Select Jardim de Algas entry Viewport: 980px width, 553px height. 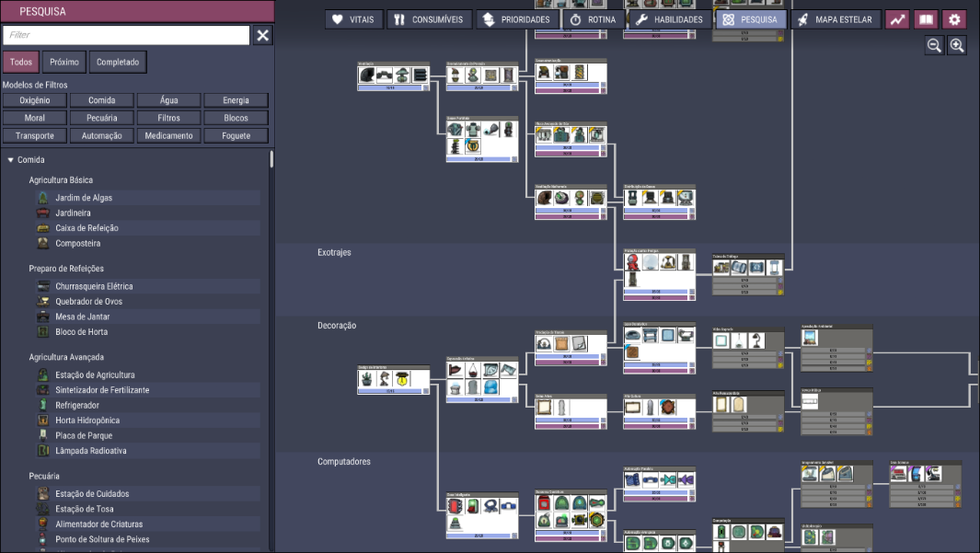click(x=147, y=198)
